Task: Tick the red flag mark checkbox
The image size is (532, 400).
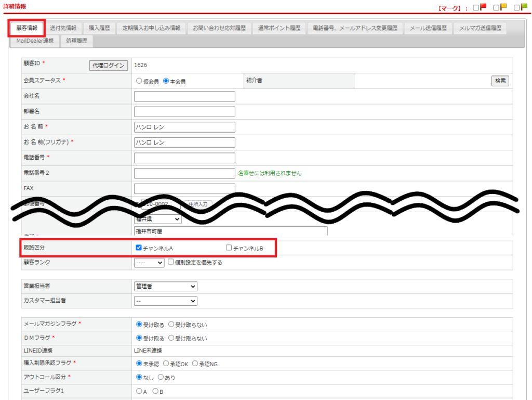Action: 476,8
